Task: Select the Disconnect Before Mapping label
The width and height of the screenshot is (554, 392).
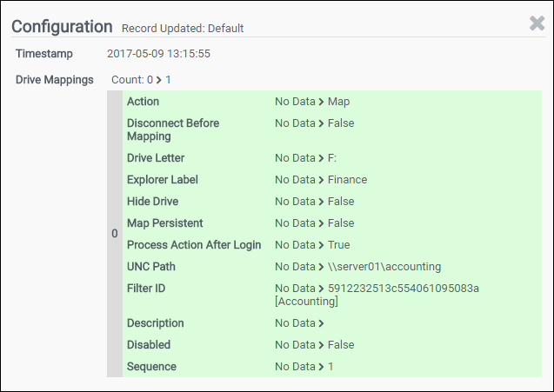Action: (x=173, y=130)
